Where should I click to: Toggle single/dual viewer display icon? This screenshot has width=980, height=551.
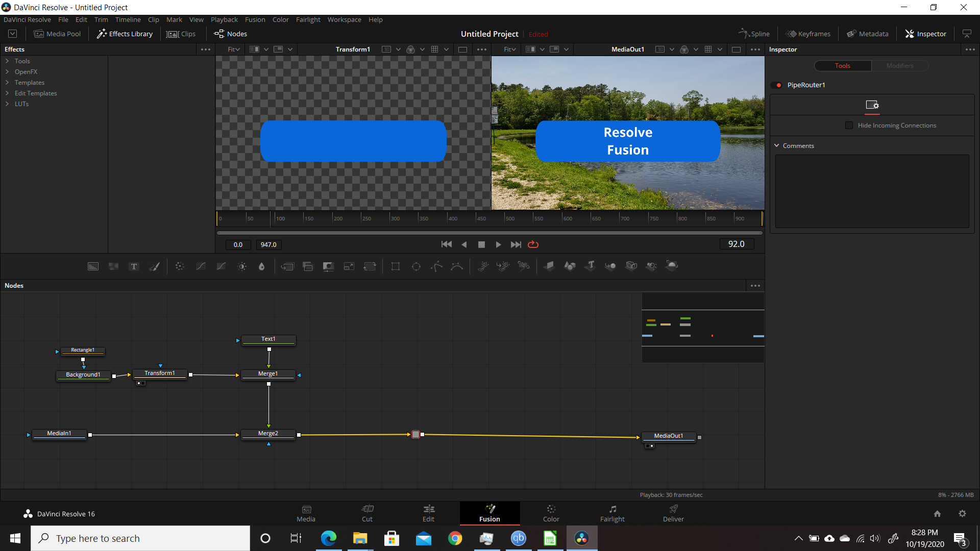(x=967, y=34)
